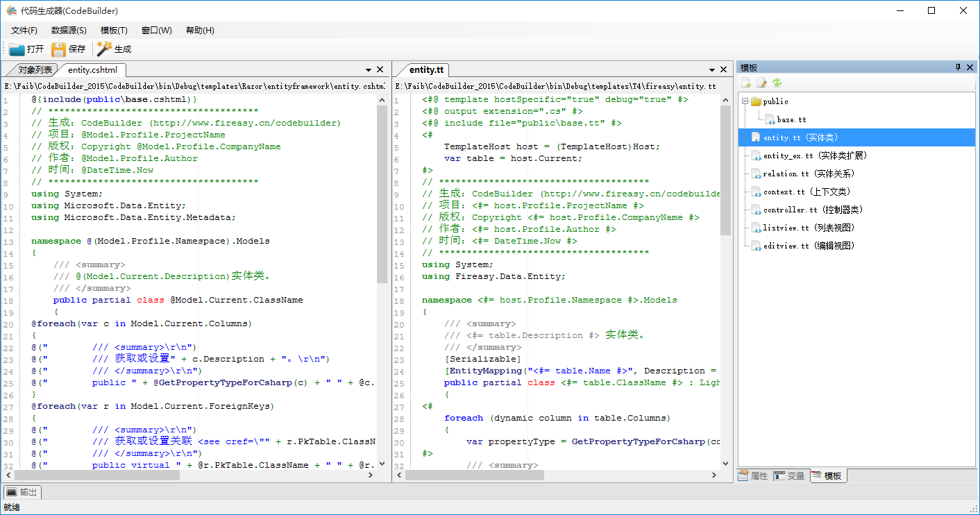This screenshot has height=515, width=980.
Task: Close the entity.cshtml document tab
Action: (380, 69)
